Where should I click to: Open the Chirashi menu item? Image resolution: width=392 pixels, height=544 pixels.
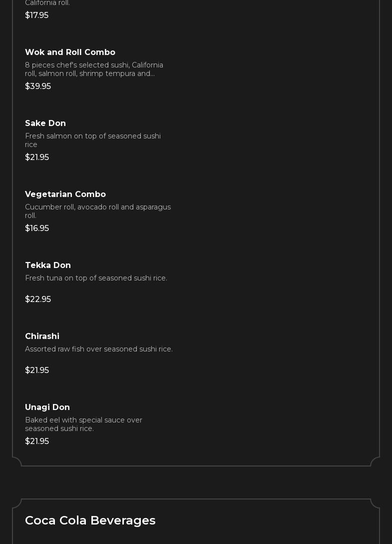coord(42,336)
